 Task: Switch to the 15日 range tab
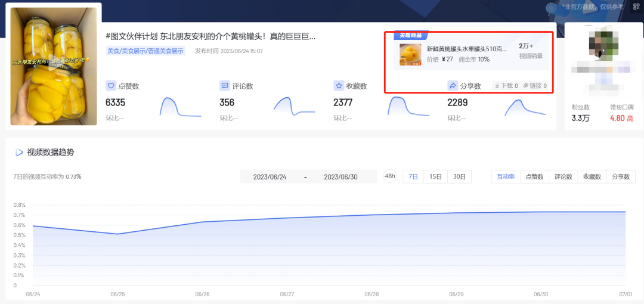[x=435, y=176]
